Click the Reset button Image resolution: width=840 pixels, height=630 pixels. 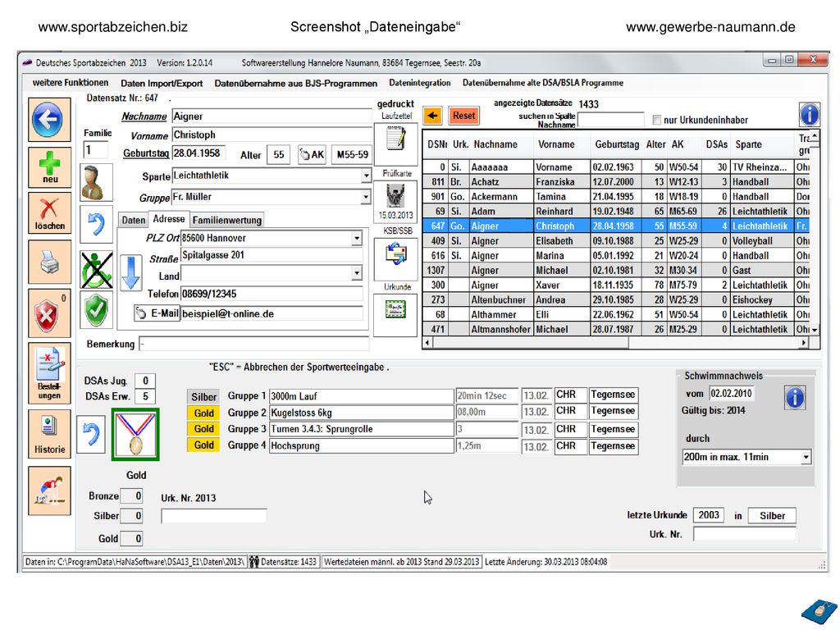click(x=463, y=115)
